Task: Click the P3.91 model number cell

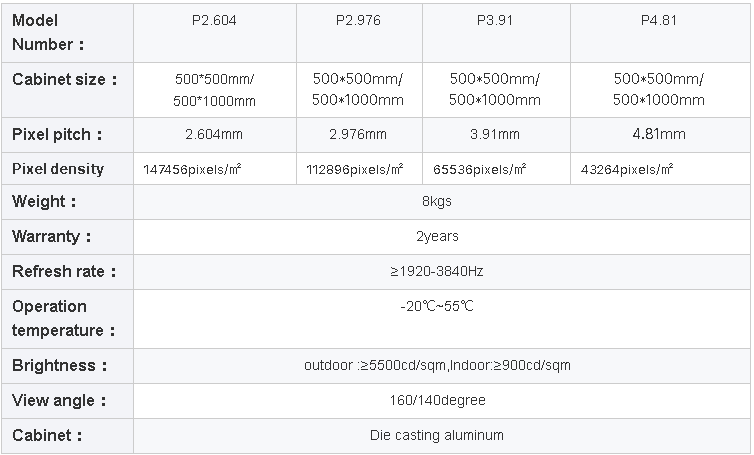Action: pyautogui.click(x=495, y=20)
